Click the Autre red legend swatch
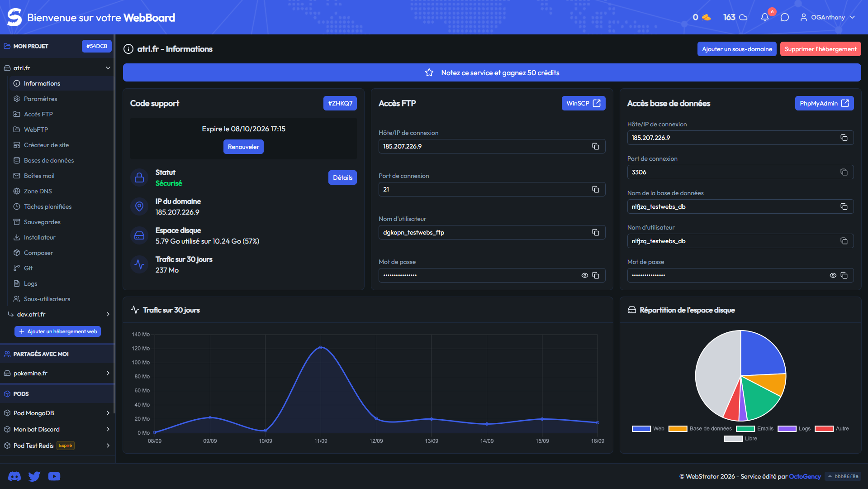The height and width of the screenshot is (489, 868). coord(824,429)
